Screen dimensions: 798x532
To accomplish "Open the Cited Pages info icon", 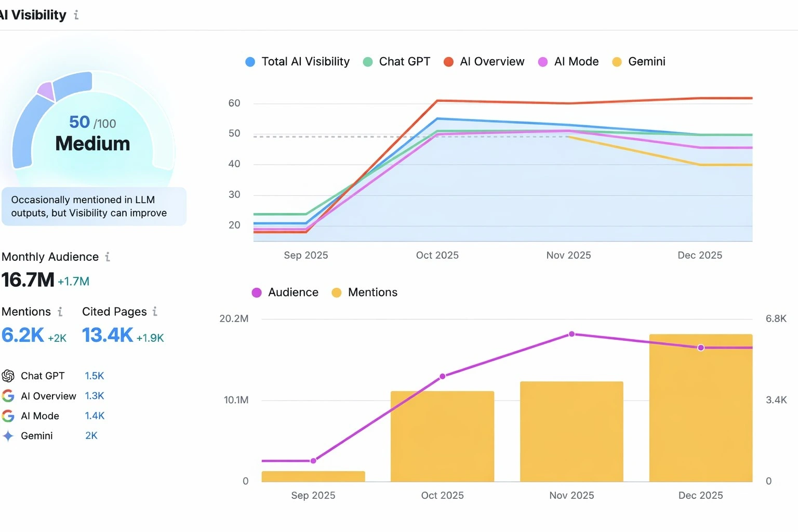I will click(154, 312).
